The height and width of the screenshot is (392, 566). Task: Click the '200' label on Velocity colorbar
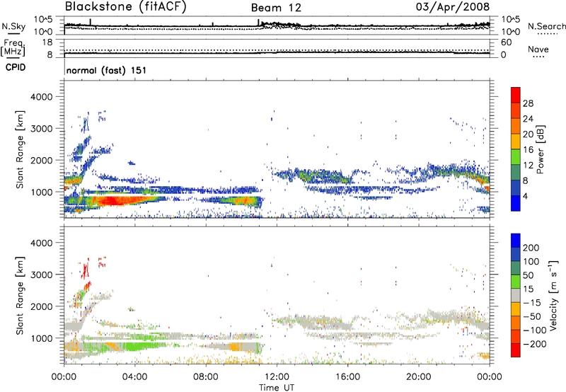coord(531,248)
